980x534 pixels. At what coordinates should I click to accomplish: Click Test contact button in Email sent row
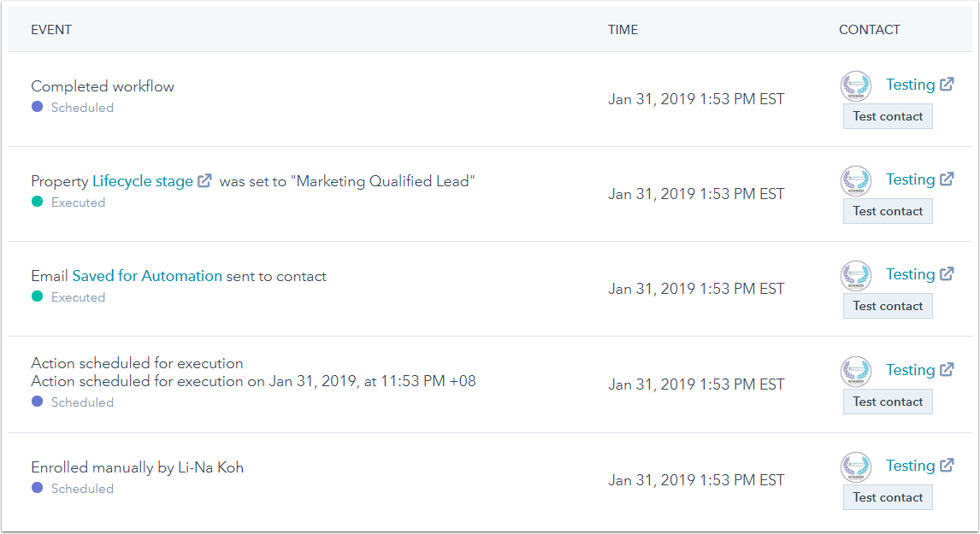(888, 306)
